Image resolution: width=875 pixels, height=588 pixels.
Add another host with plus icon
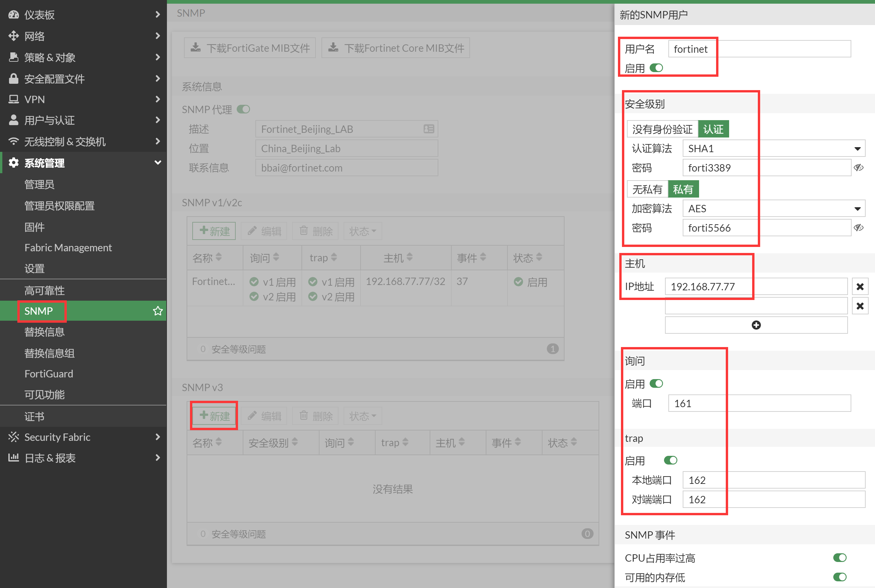tap(756, 325)
